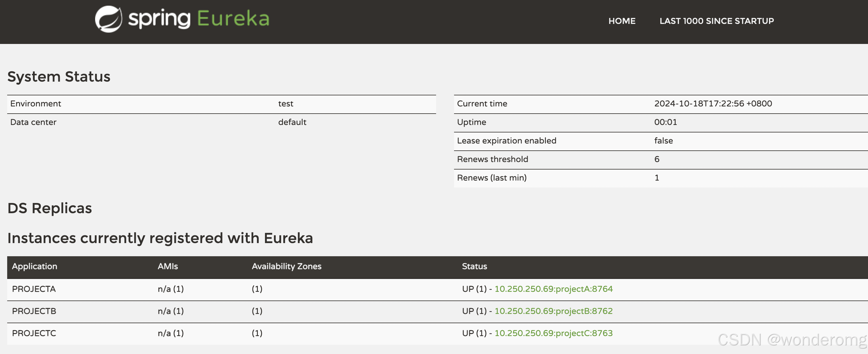Click the Renews threshold value 6

tap(657, 159)
